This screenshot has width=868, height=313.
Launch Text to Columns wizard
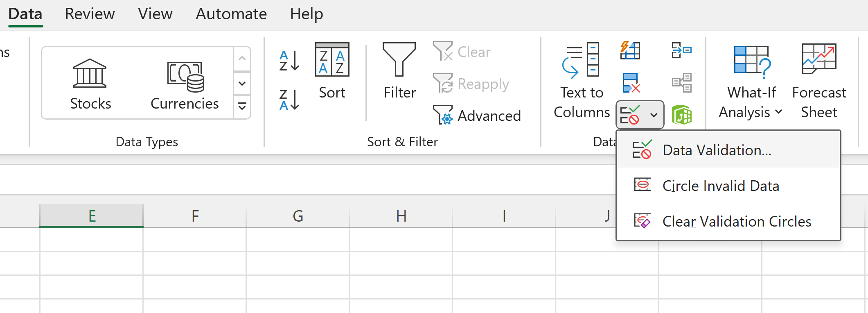(582, 81)
